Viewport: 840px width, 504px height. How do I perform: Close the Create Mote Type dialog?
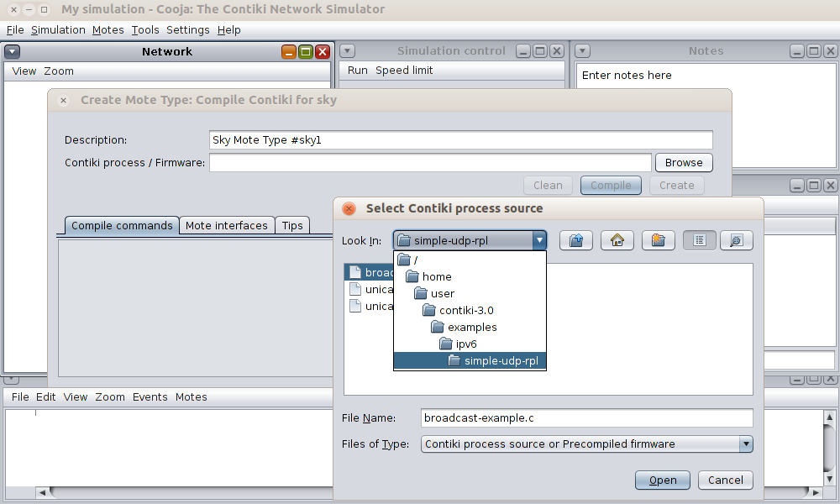coord(63,100)
